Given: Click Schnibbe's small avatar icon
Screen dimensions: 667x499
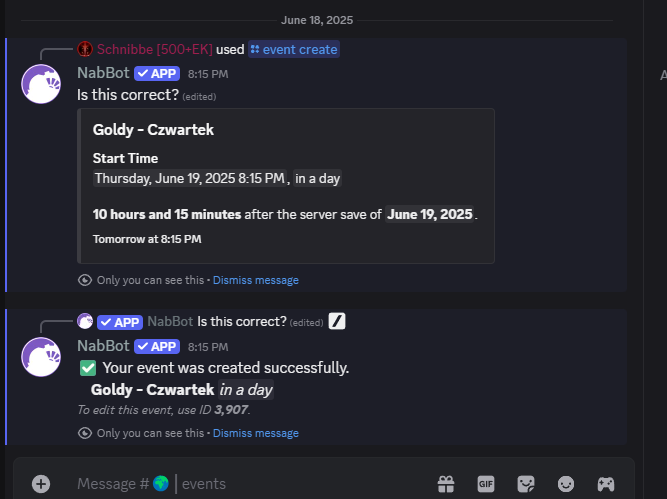Looking at the screenshot, I should pyautogui.click(x=85, y=49).
